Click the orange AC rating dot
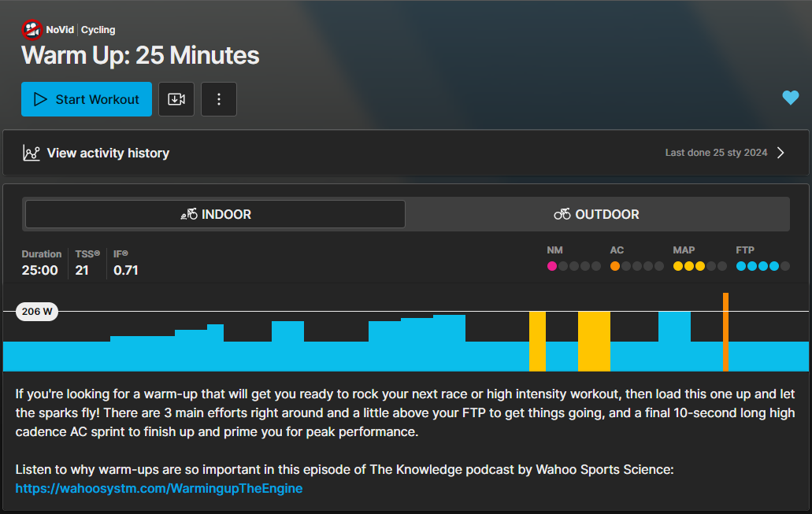This screenshot has height=514, width=812. pos(614,266)
